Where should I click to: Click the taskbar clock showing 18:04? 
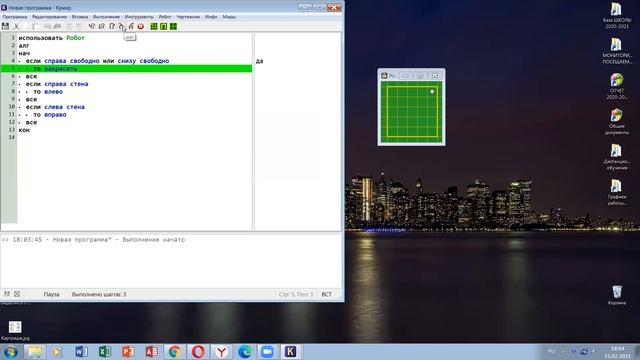tap(617, 352)
